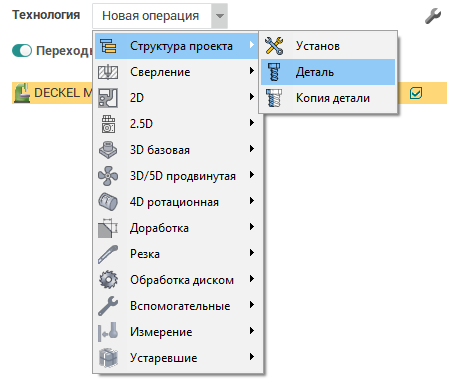Expand the 2.5D submenu arrow
The image size is (453, 382).
[x=252, y=123]
